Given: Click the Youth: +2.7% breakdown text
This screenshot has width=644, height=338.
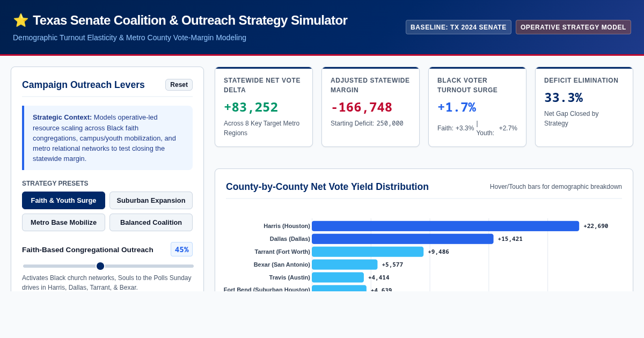Looking at the screenshot, I should [x=497, y=128].
